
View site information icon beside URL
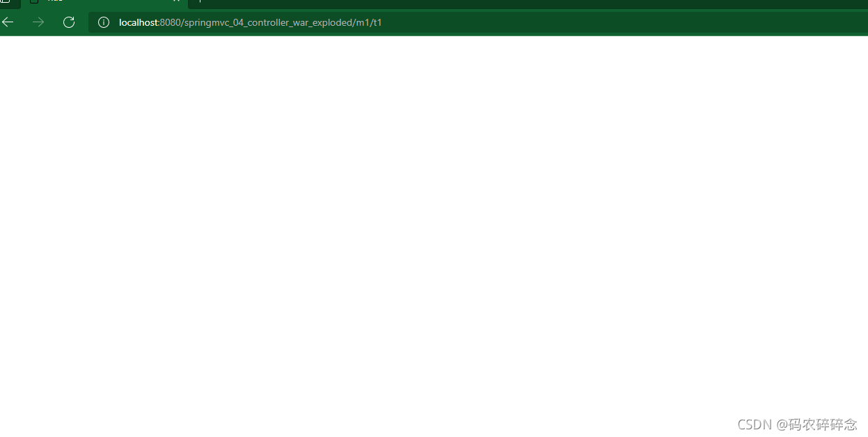(x=104, y=22)
